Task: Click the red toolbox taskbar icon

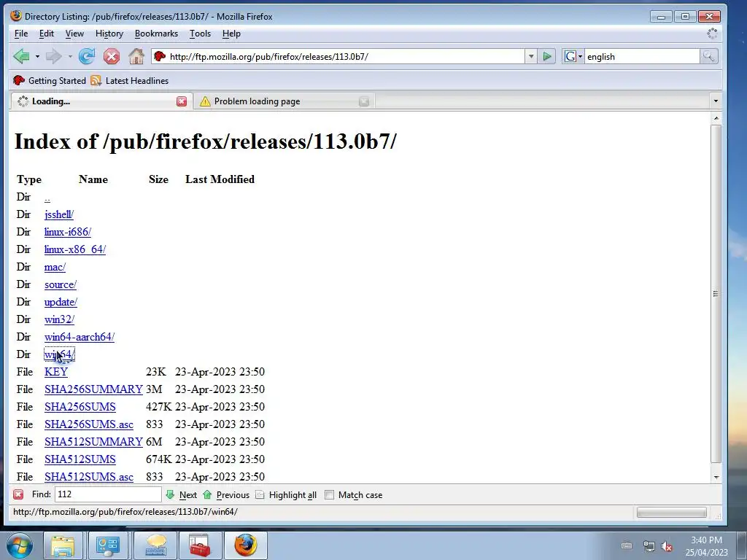Action: pyautogui.click(x=200, y=545)
